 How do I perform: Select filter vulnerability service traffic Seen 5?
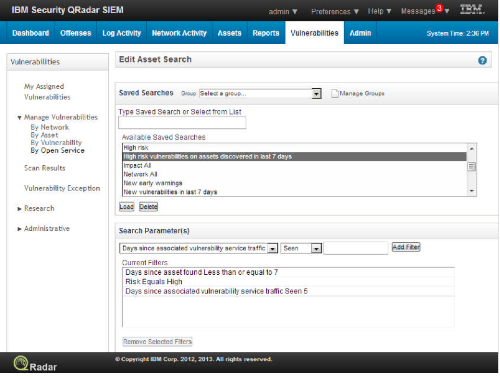click(x=288, y=291)
